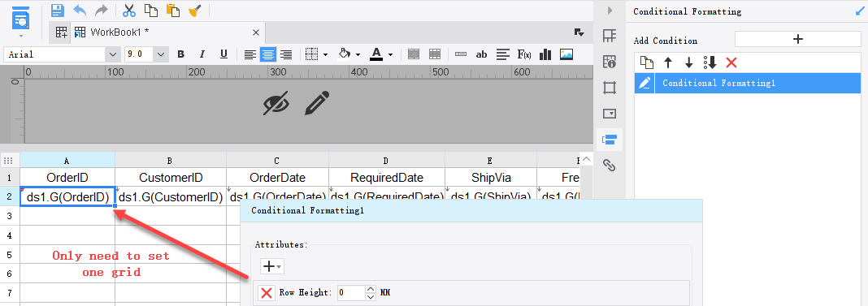868x306 pixels.
Task: Collapse the right panel with the arrow
Action: [610, 11]
